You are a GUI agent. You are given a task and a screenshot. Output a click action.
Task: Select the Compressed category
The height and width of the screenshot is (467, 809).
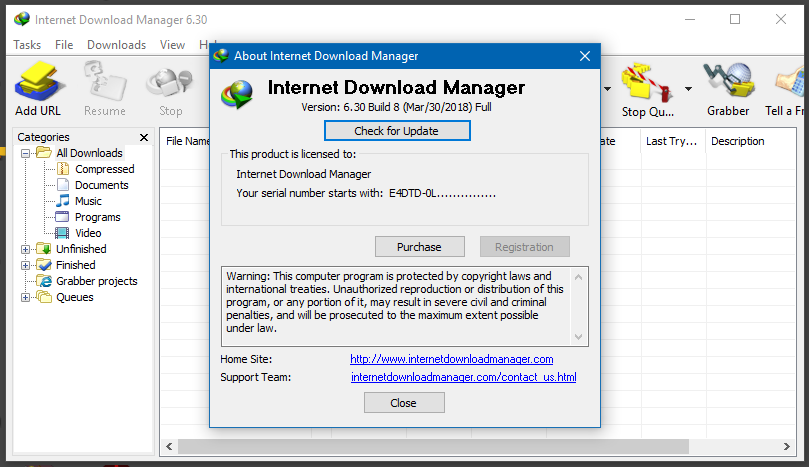click(x=105, y=169)
